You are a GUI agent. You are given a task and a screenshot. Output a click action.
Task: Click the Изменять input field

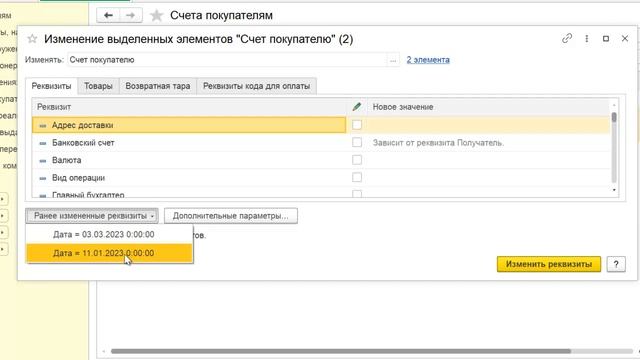coord(227,60)
